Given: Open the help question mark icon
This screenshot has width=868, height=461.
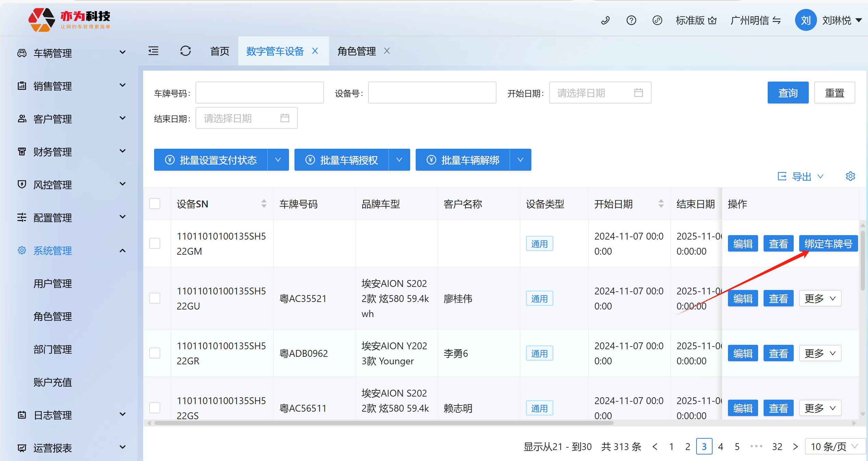Looking at the screenshot, I should click(631, 21).
